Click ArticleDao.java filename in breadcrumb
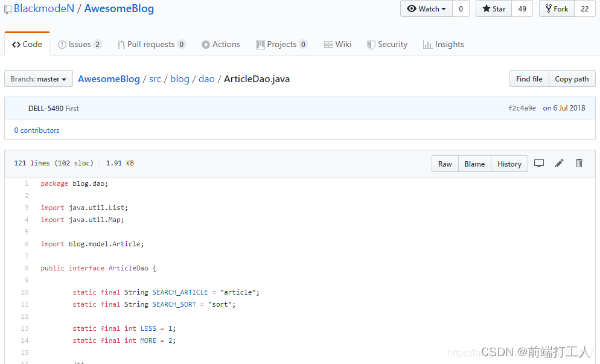This screenshot has height=364, width=600. pyautogui.click(x=257, y=79)
